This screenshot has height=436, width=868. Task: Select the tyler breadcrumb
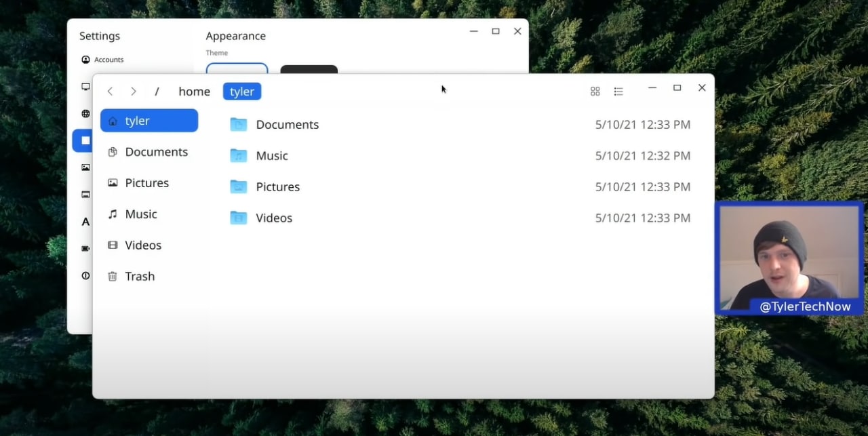click(242, 92)
